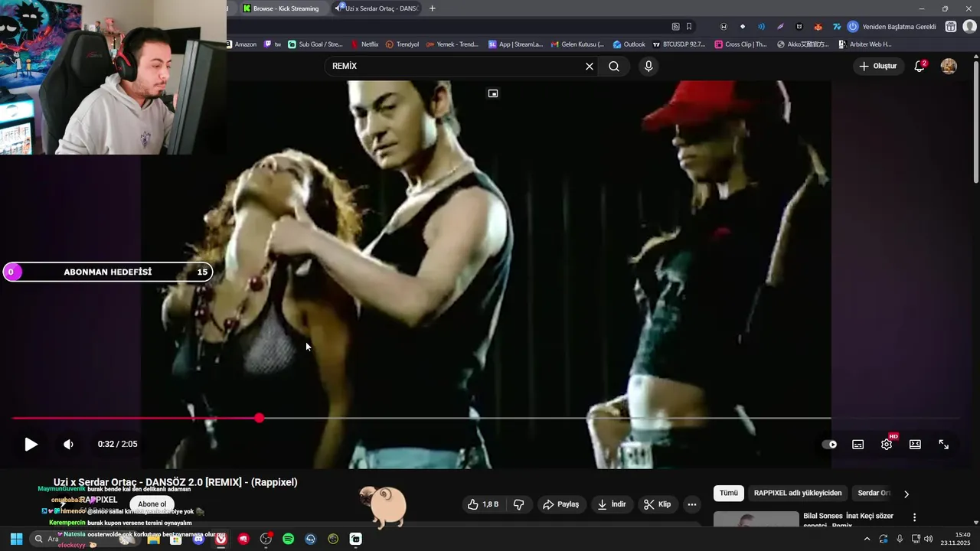Create a clip with Klip button
The image size is (980, 551).
[x=658, y=504]
